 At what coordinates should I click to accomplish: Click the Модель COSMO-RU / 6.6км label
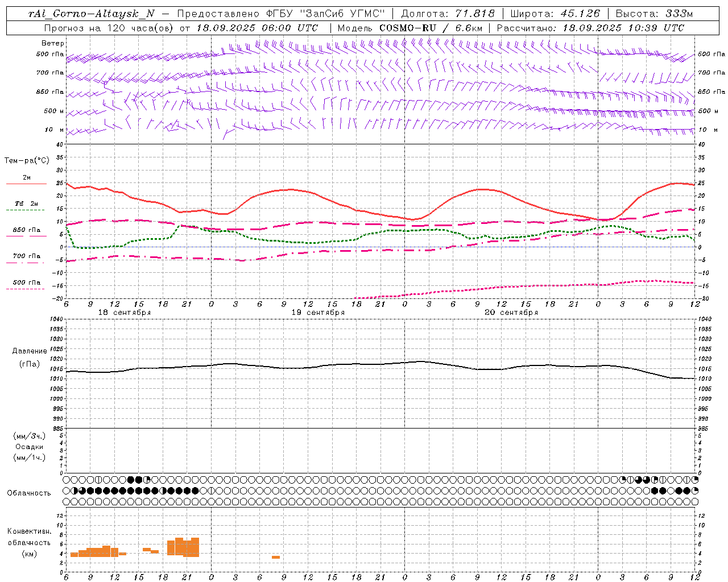pyautogui.click(x=409, y=28)
